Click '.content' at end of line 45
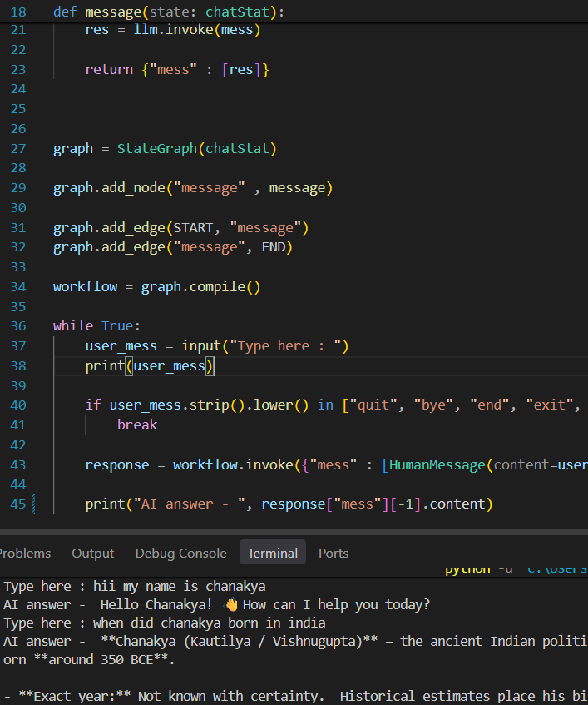Image resolution: width=588 pixels, height=705 pixels. pos(453,504)
